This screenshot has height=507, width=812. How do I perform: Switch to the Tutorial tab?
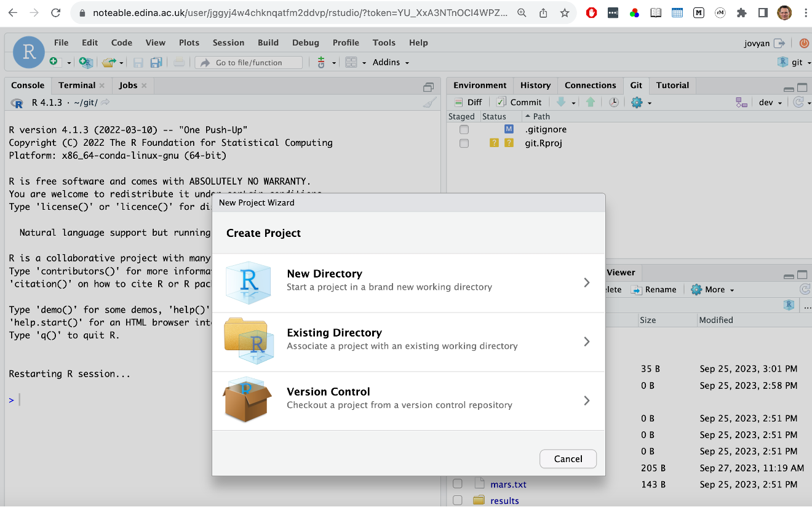coord(672,86)
